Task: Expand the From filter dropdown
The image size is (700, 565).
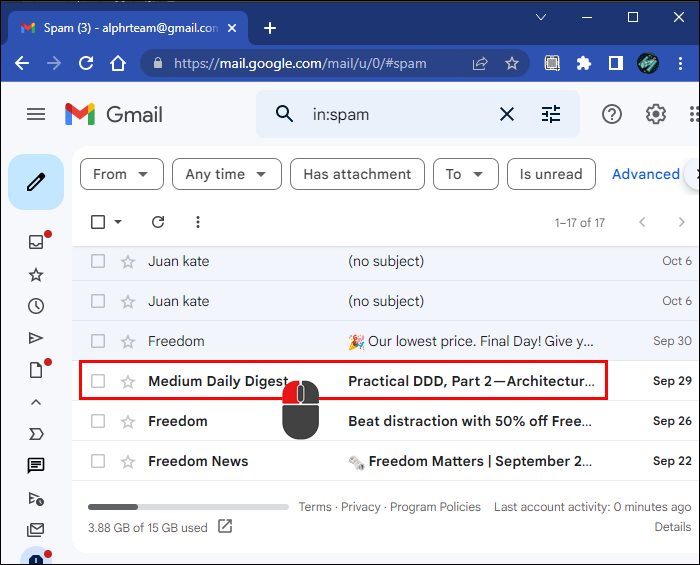Action: point(121,174)
